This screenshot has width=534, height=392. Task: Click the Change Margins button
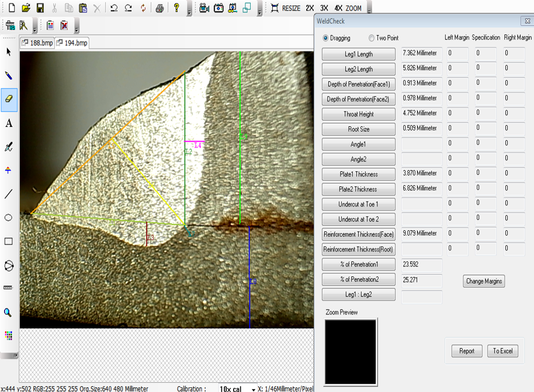tap(484, 281)
